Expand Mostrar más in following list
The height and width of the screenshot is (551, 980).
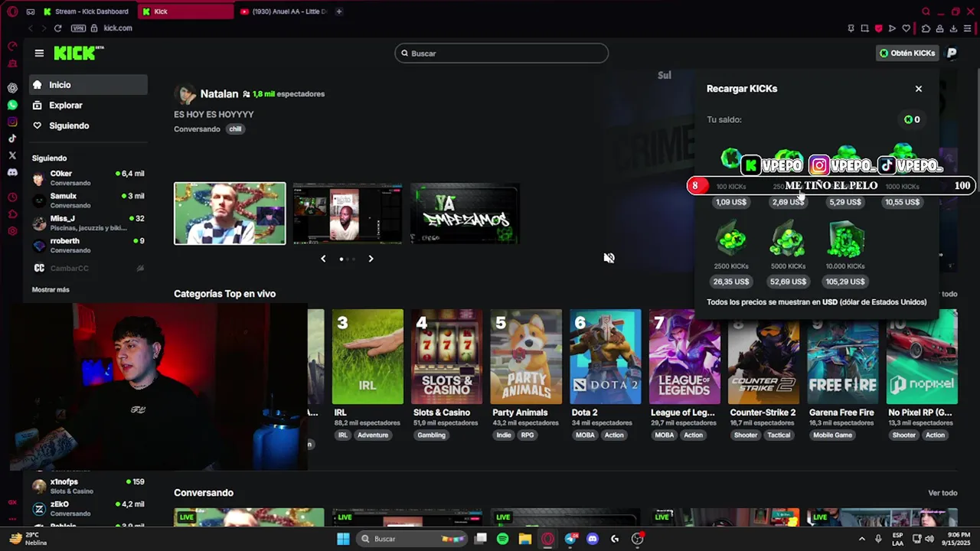pyautogui.click(x=51, y=290)
